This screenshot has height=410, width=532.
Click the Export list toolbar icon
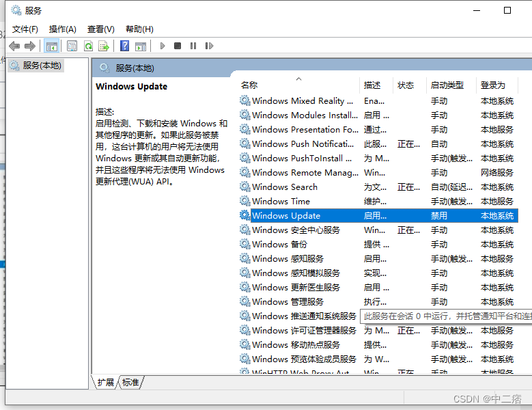click(x=104, y=46)
